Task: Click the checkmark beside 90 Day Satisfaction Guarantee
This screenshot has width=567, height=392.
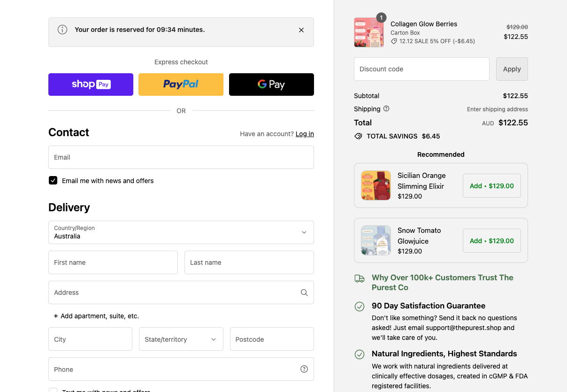Action: click(x=360, y=307)
